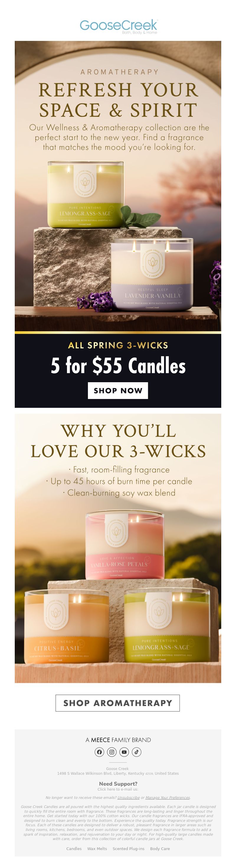Click the Lavender+Vanilla candle image
Screen dimensions: 236x868
pyautogui.click(x=152, y=274)
